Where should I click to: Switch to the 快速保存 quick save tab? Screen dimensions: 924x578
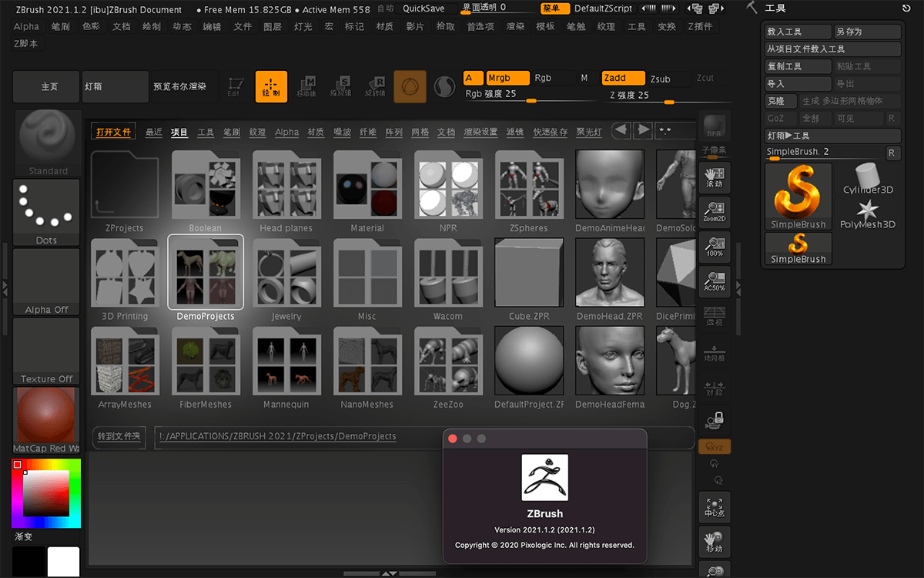[551, 132]
